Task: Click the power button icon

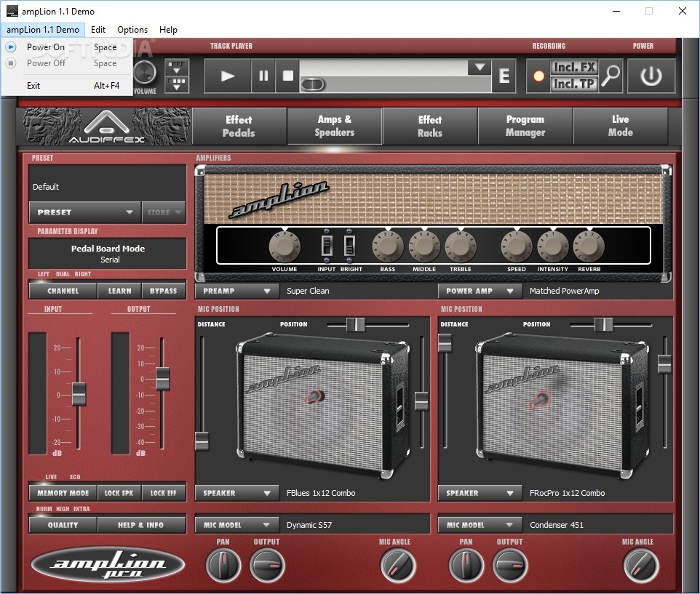Action: point(651,76)
